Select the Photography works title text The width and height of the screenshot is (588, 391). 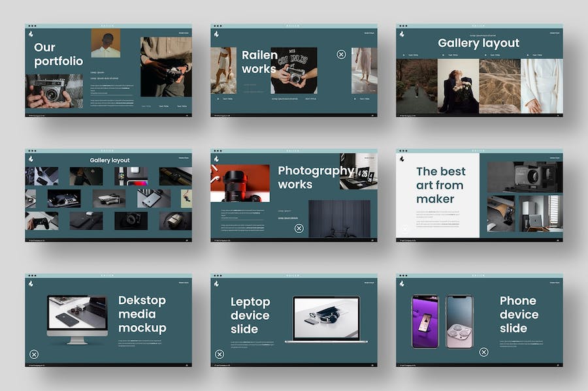(316, 178)
